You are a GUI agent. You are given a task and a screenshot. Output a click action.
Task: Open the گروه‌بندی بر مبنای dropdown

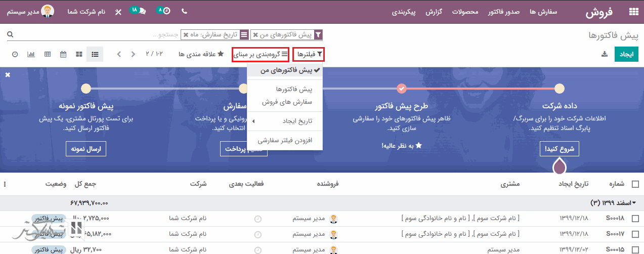tap(261, 54)
